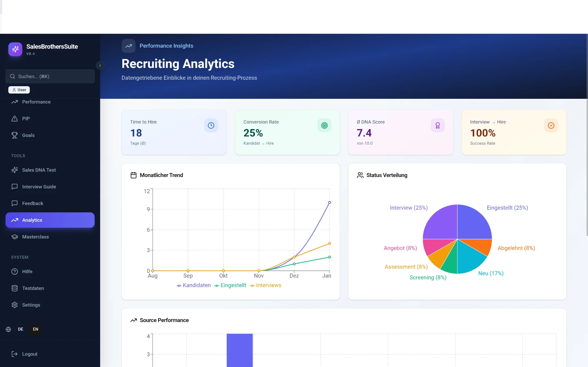Open the Interview Guide
This screenshot has width=588, height=367.
point(39,186)
